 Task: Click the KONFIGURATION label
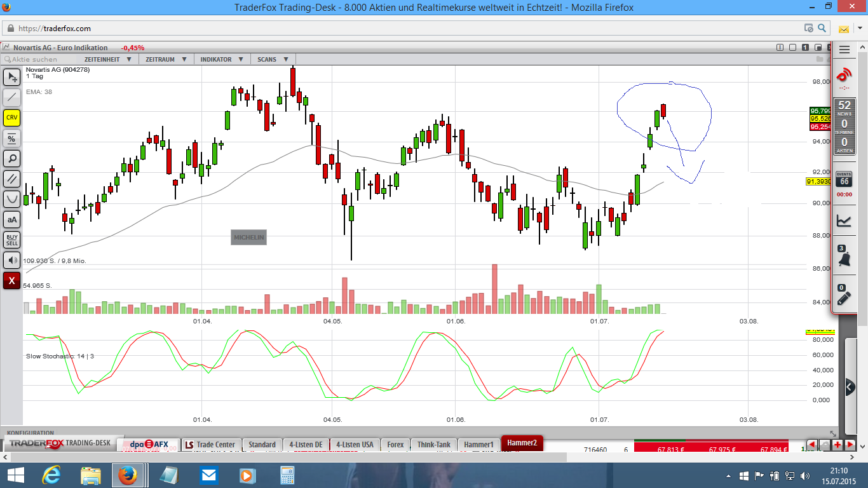pos(31,433)
